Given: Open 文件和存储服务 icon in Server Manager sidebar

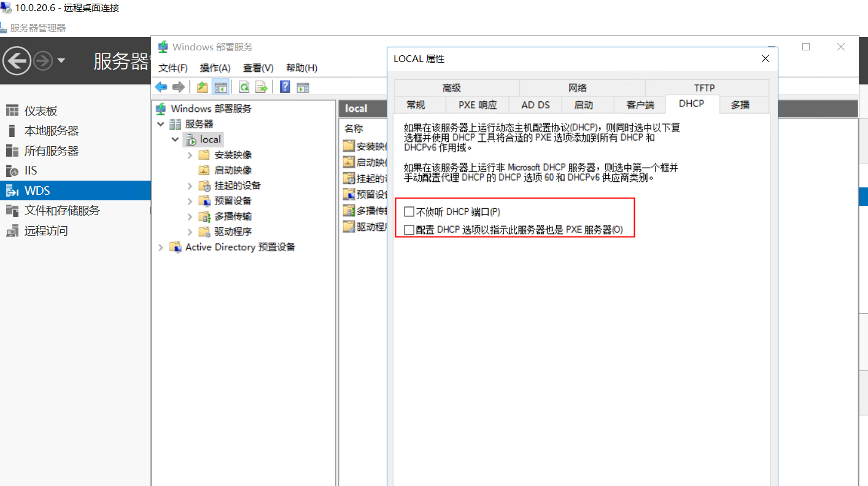Looking at the screenshot, I should coord(12,211).
